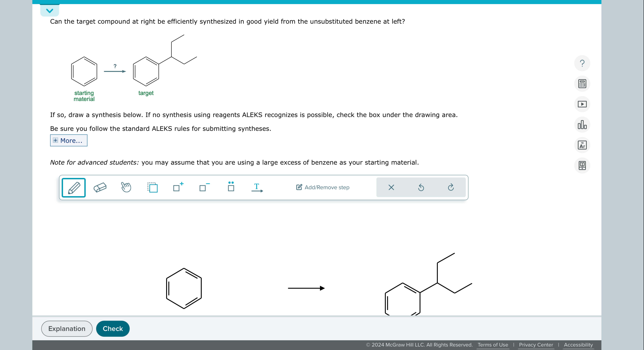Open the help question mark panel
The width and height of the screenshot is (644, 350).
tap(582, 63)
